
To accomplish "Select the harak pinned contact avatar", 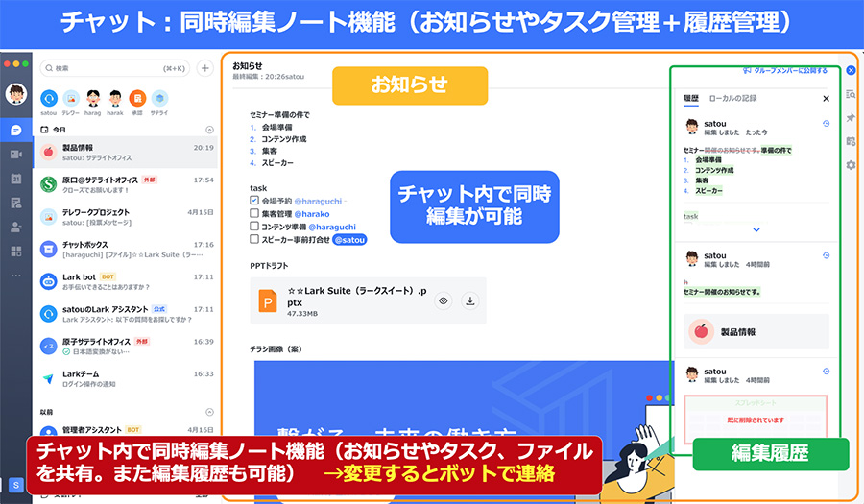I will tap(115, 99).
